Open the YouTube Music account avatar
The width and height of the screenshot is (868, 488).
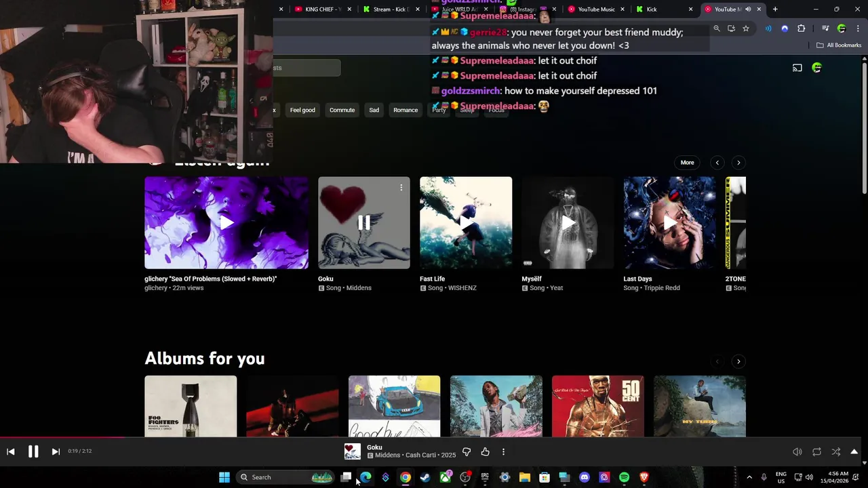pos(816,68)
